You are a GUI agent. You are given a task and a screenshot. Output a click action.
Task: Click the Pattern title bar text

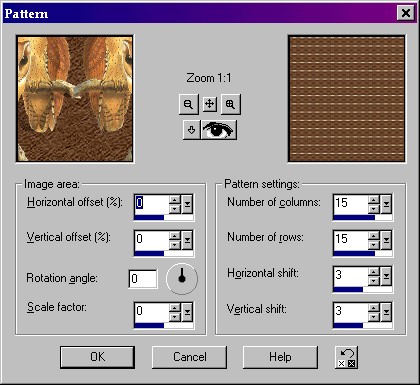click(26, 14)
